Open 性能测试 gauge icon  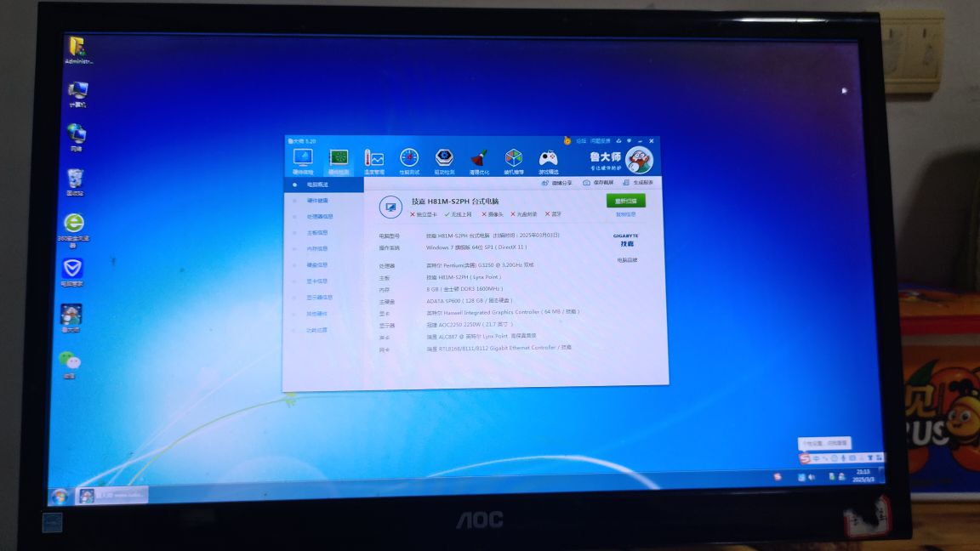tap(409, 160)
